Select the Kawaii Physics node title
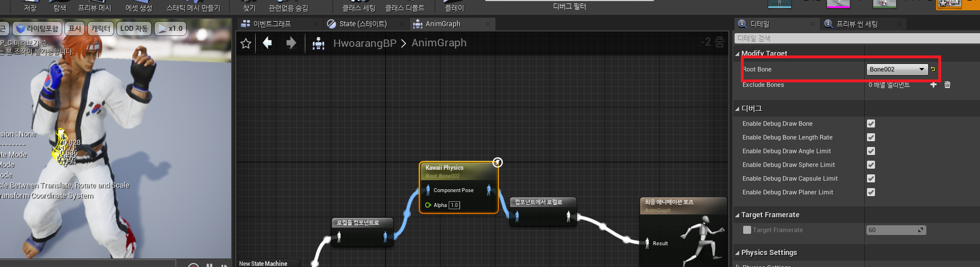The height and width of the screenshot is (267, 980). 445,168
